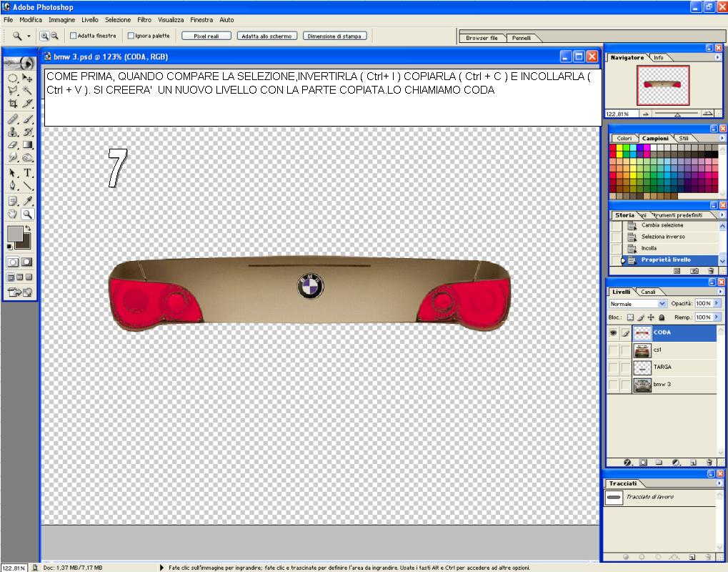The image size is (728, 572).
Task: Open the Filtro menu
Action: click(144, 20)
